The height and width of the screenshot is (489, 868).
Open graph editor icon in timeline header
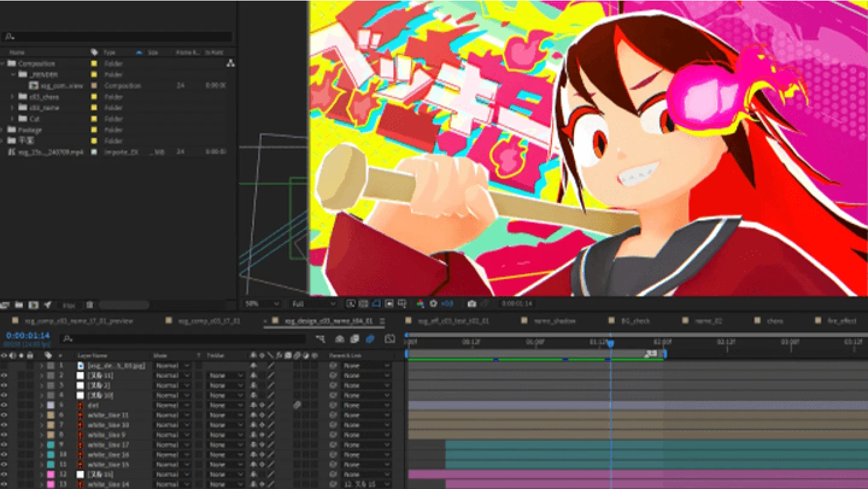tap(390, 339)
